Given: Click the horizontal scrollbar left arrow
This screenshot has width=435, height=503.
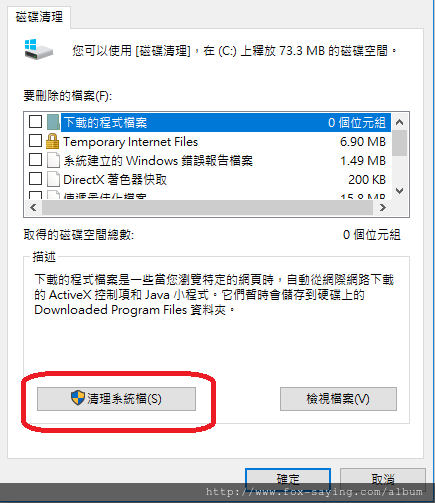Looking at the screenshot, I should 33,208.
